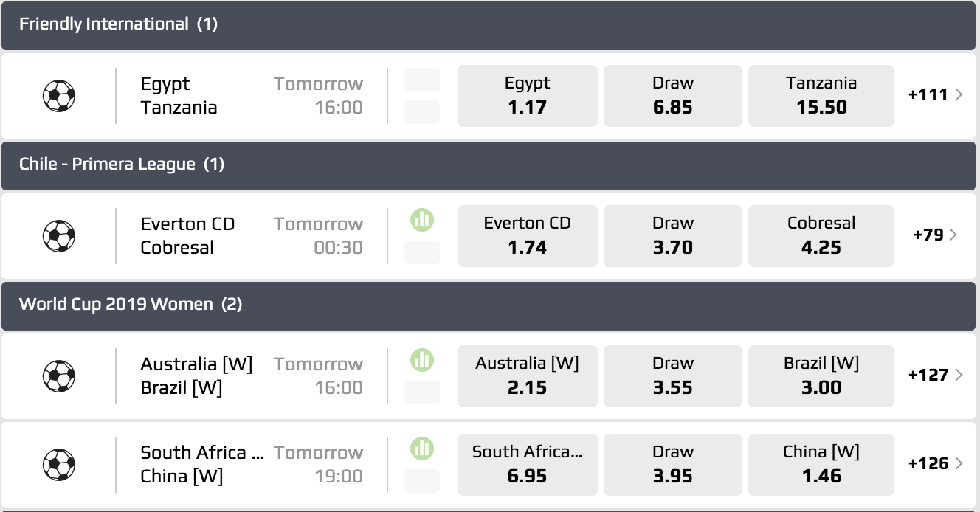Click soccer ball icon for South Africa match
This screenshot has width=980, height=512.
pyautogui.click(x=59, y=465)
